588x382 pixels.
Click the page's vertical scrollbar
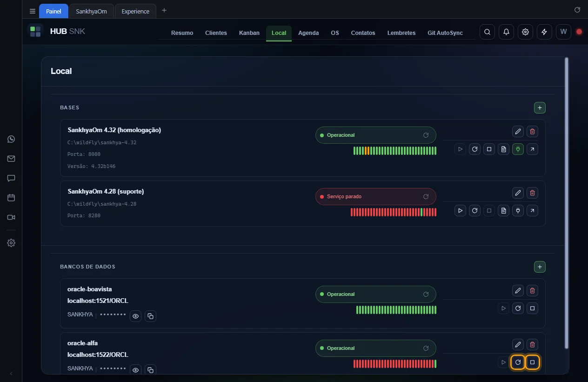tap(566, 203)
